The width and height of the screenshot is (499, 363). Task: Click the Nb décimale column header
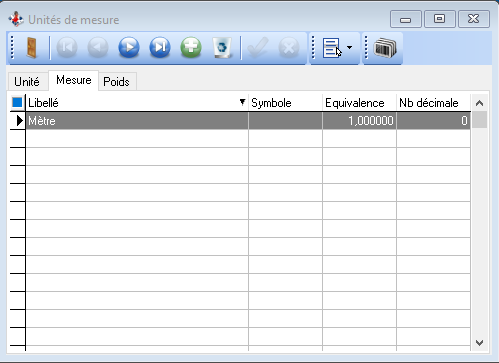tap(434, 103)
